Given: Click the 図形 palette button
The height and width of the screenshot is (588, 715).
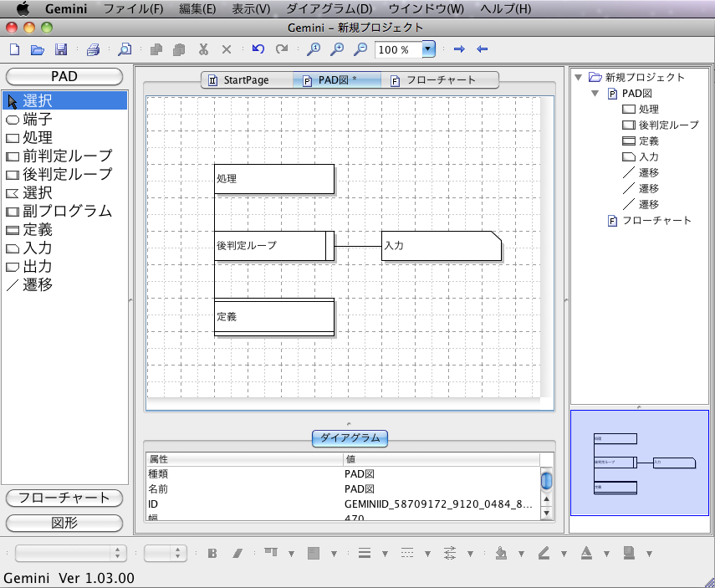Looking at the screenshot, I should tap(64, 523).
